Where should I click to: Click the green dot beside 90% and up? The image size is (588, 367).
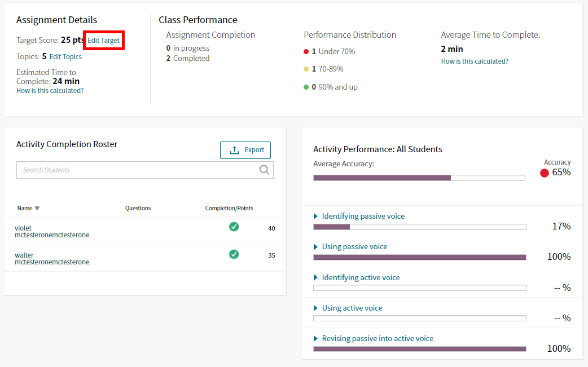tap(306, 87)
